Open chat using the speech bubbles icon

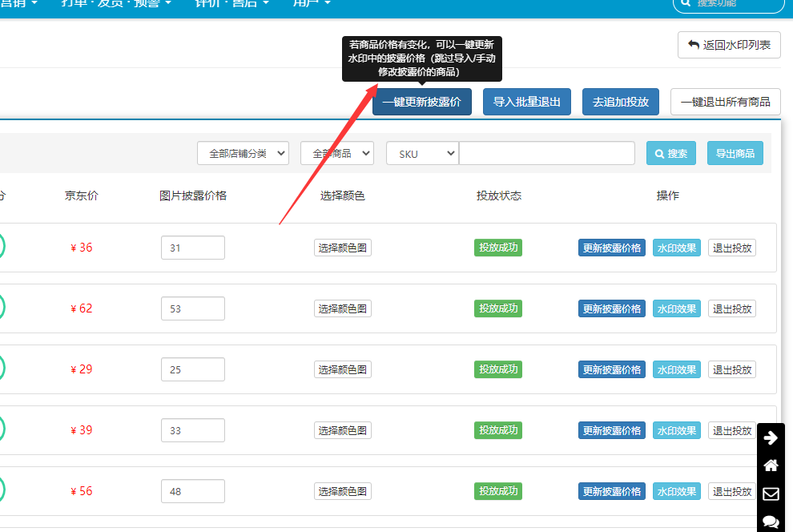point(771,521)
